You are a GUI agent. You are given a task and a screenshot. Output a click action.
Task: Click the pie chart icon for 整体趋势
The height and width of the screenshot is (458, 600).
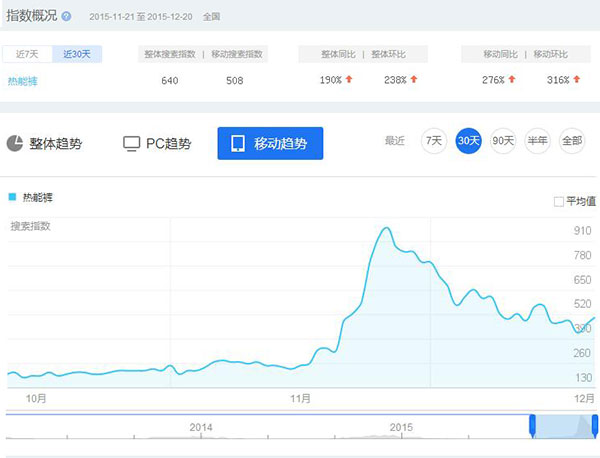15,143
